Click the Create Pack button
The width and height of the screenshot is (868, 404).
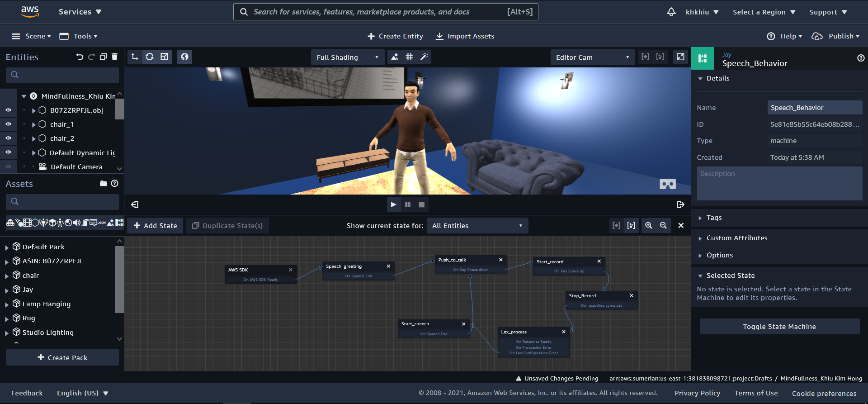pos(62,357)
